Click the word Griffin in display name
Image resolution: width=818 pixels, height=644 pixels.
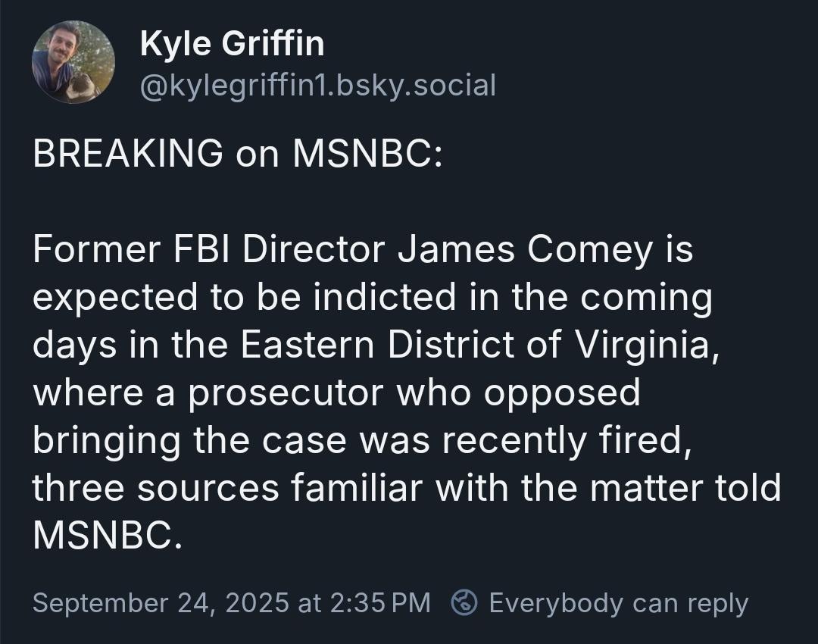click(273, 42)
